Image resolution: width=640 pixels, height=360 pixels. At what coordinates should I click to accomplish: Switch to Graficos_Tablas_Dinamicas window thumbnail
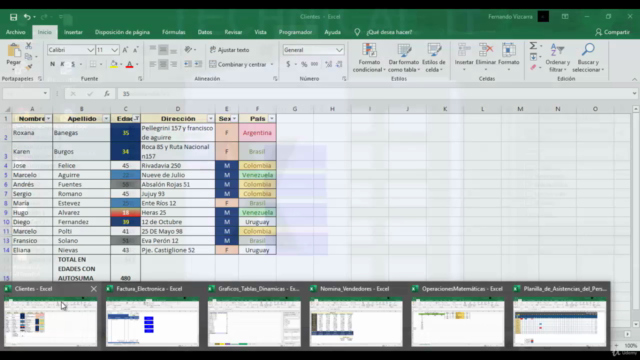(254, 316)
